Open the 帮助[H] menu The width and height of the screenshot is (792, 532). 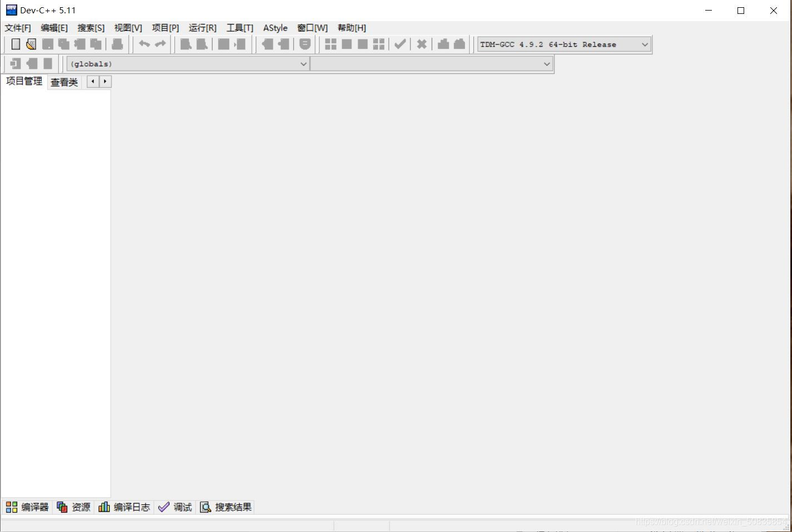pos(352,28)
